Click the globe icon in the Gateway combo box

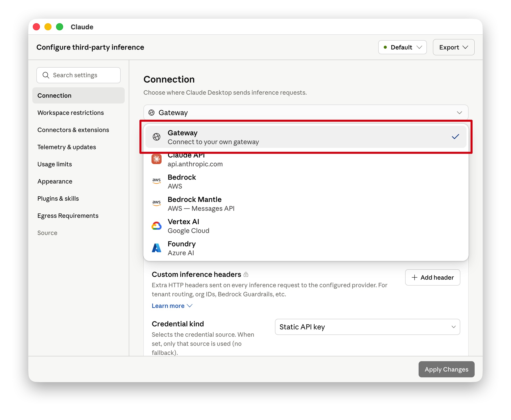click(x=151, y=113)
